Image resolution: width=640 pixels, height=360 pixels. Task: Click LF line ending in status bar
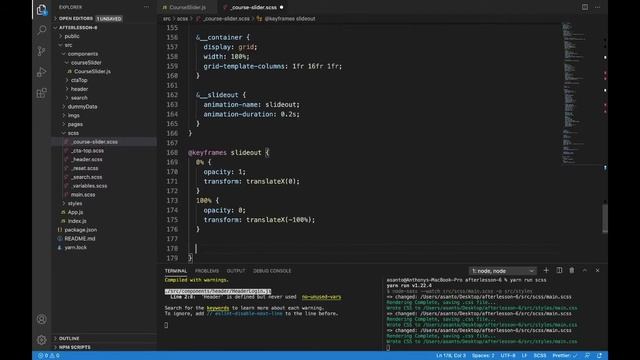click(x=524, y=356)
